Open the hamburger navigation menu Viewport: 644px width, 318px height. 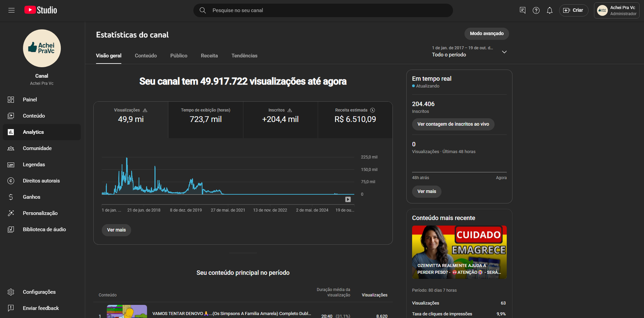click(11, 10)
